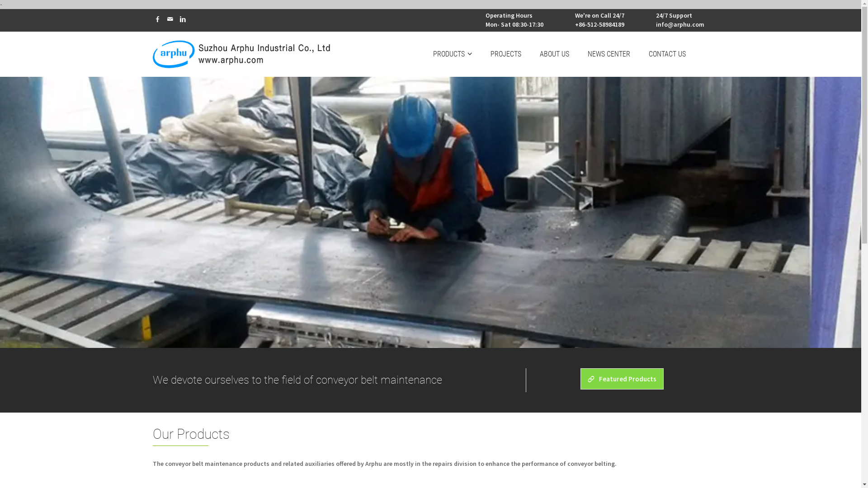Click the Featured Products button

pos(622,379)
